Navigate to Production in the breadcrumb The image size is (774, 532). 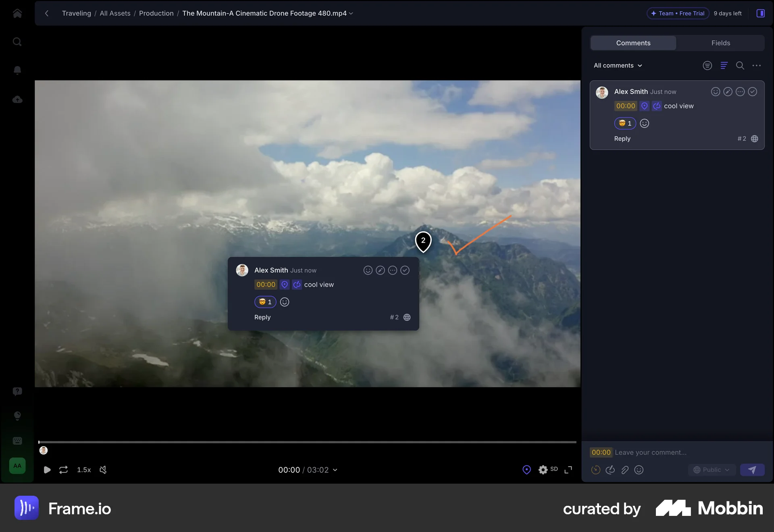coord(156,13)
